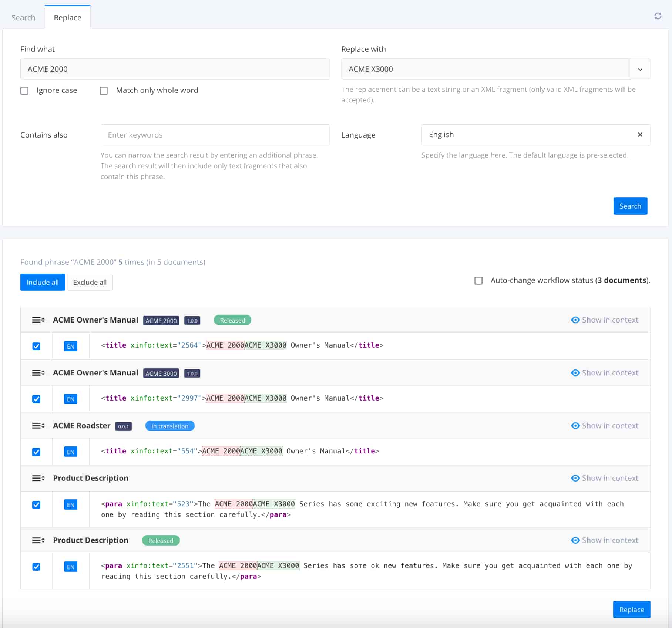Click EN language badge for text 2564
The image size is (672, 628).
(70, 346)
